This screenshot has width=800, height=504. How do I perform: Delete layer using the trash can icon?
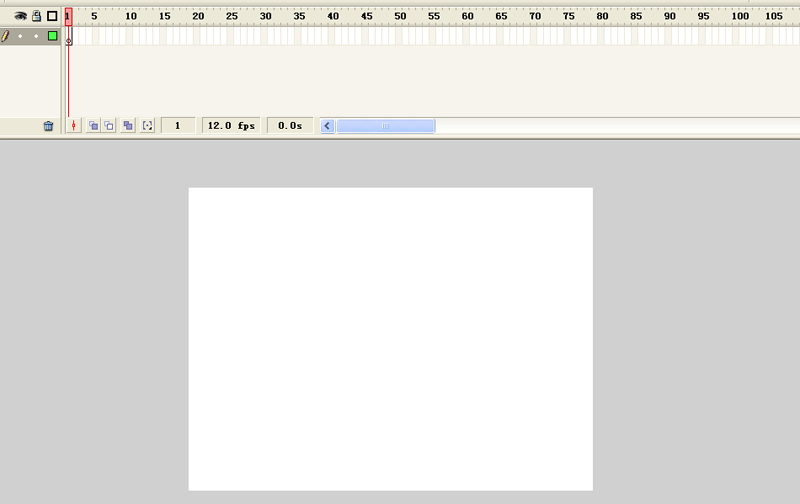click(48, 125)
